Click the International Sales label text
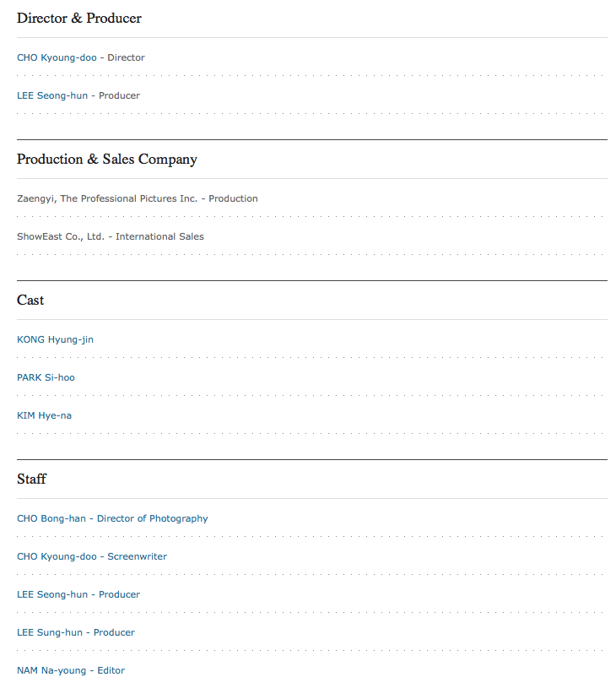Screen dimensions: 616x688 point(159,237)
